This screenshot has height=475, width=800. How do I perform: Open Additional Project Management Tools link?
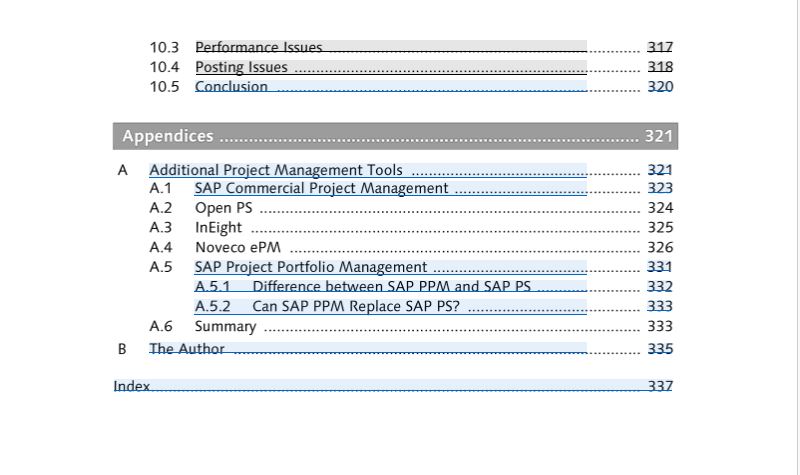pos(368,170)
